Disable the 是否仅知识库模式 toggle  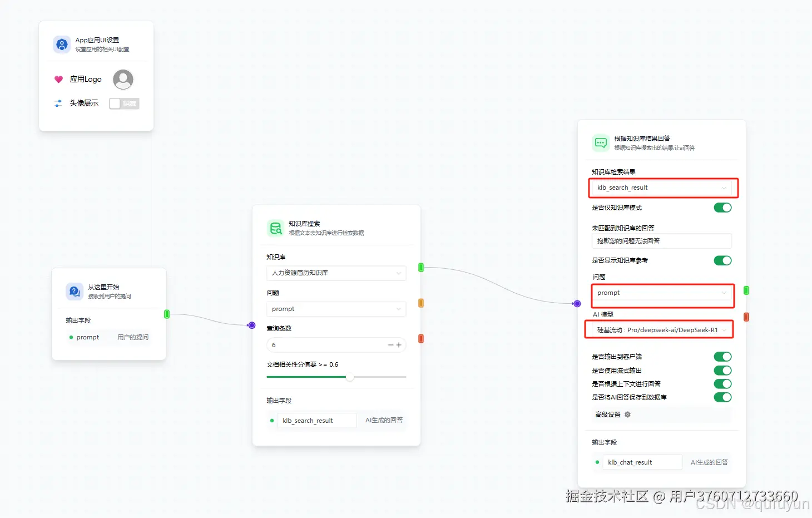pyautogui.click(x=722, y=207)
